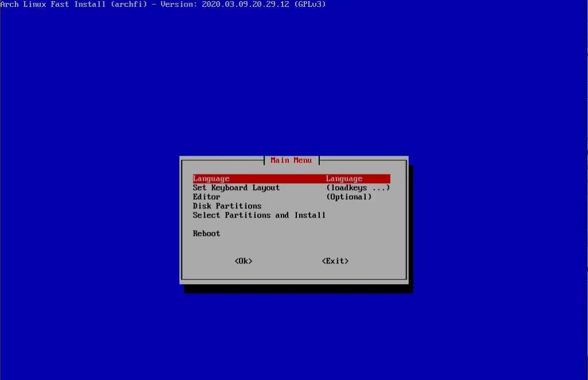Choose Set Keyboard Layout option
588x380 pixels.
(x=236, y=188)
